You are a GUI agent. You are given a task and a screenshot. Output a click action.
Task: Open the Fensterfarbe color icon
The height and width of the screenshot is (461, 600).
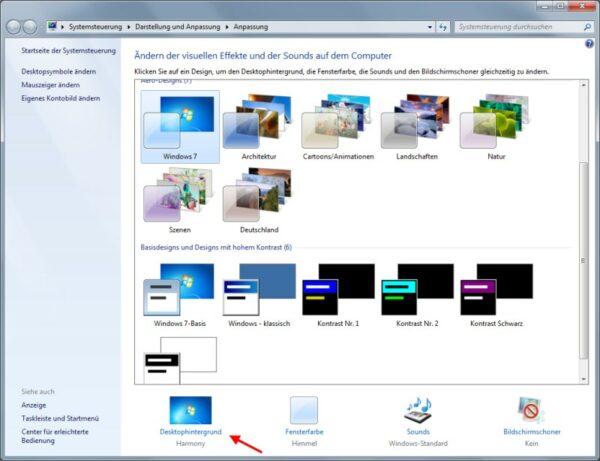point(304,410)
